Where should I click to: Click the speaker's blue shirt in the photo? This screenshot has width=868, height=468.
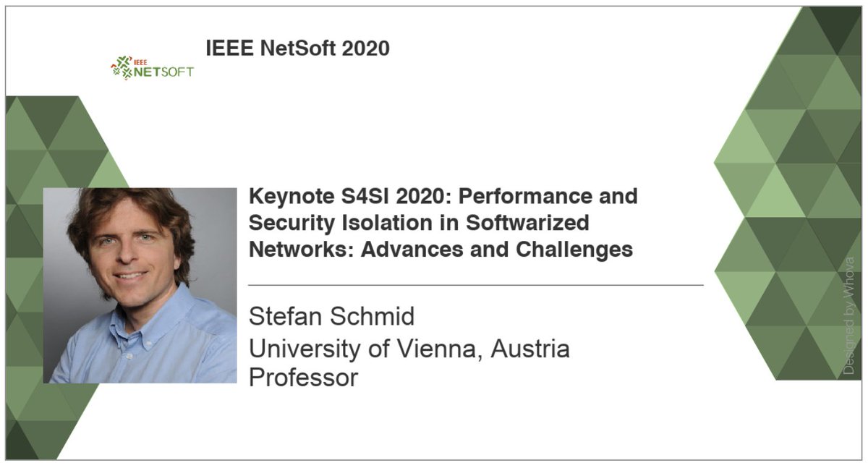pos(145,347)
